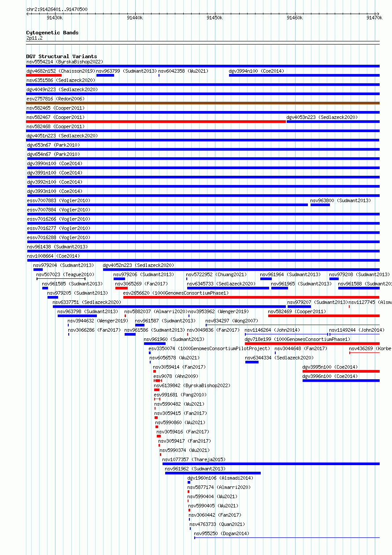Click nsv6344334 (Sedlazeck2020) label

[x=279, y=358]
